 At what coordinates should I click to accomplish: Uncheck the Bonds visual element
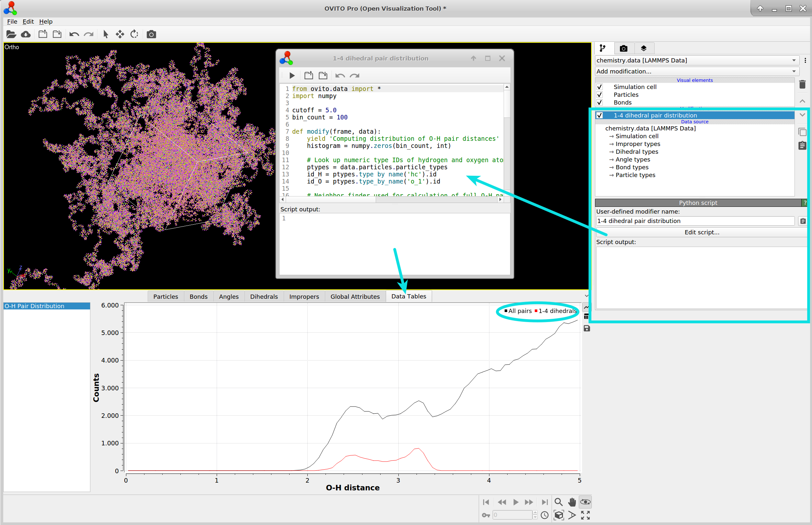(x=600, y=102)
